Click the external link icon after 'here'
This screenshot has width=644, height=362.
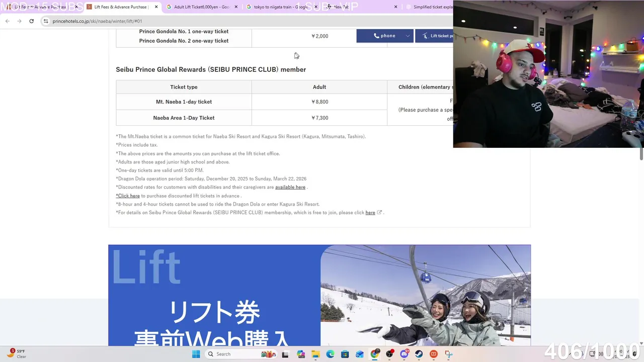coord(379,212)
